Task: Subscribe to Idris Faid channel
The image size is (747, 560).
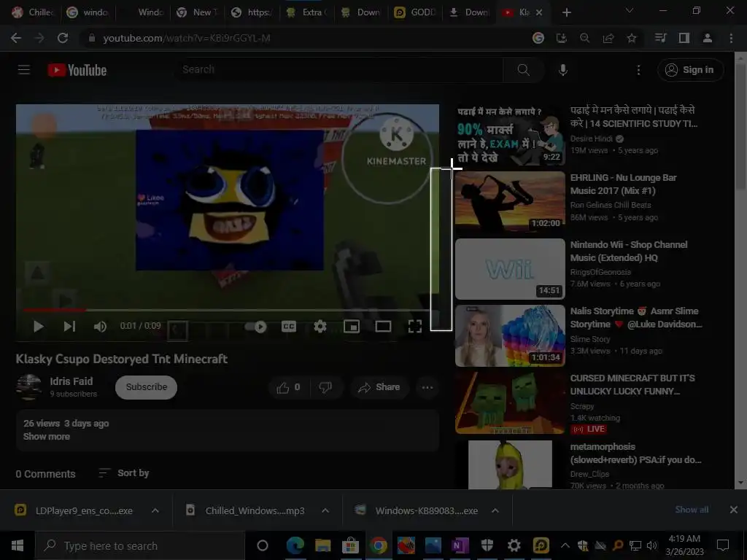Action: click(x=146, y=387)
